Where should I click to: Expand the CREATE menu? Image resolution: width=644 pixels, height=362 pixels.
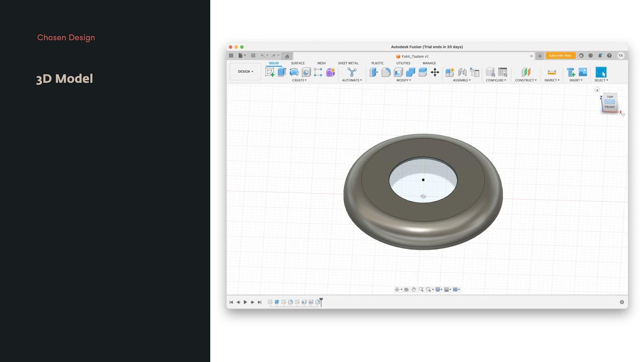pos(299,80)
